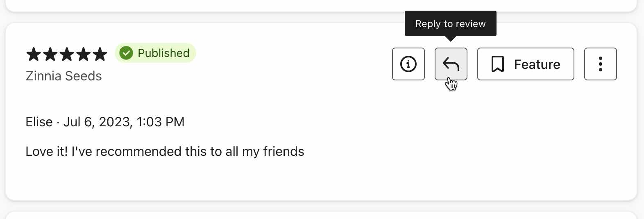Click the review date Jul 6, 2023
The width and height of the screenshot is (644, 219).
coord(97,122)
